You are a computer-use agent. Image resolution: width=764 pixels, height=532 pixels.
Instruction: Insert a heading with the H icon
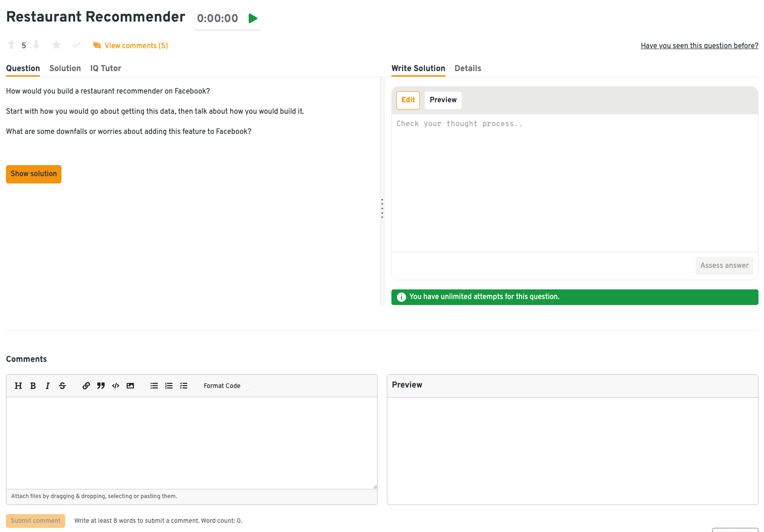pos(18,386)
